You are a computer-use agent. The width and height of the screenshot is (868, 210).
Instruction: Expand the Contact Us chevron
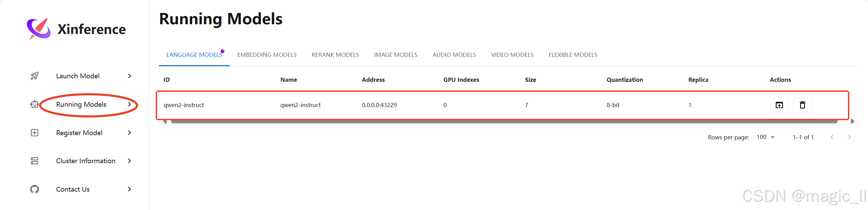(129, 189)
